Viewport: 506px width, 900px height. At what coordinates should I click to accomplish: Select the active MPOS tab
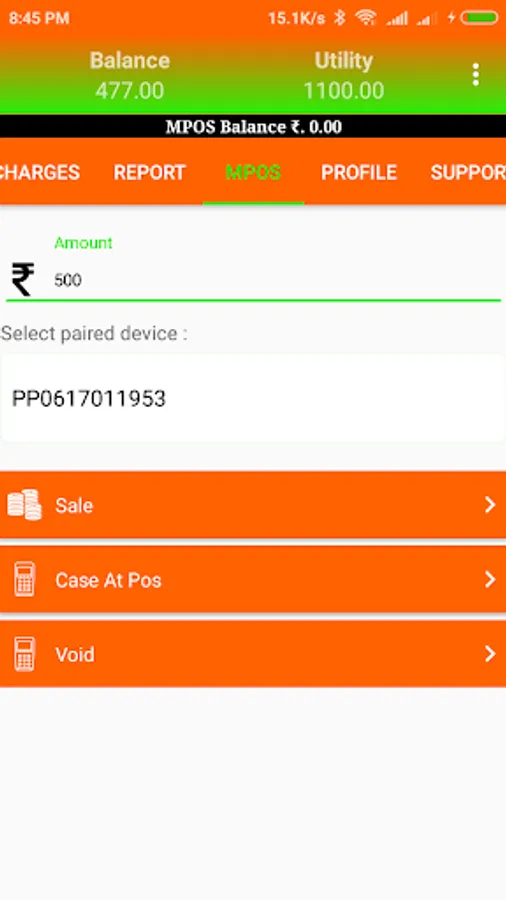coord(253,172)
